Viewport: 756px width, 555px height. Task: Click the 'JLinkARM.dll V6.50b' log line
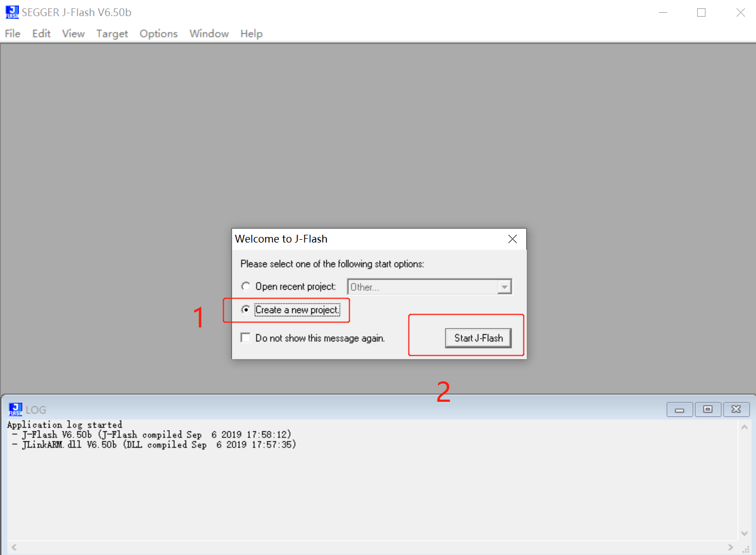click(154, 445)
